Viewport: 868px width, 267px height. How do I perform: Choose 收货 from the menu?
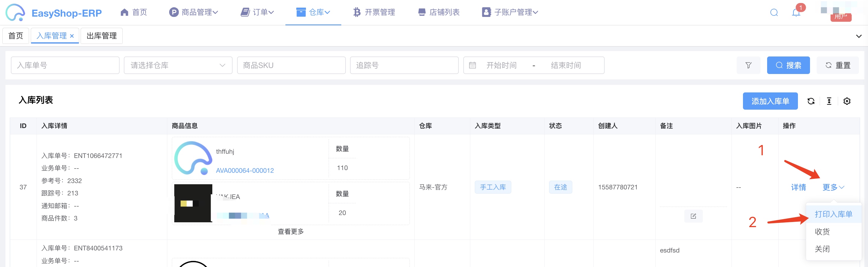pos(833,232)
